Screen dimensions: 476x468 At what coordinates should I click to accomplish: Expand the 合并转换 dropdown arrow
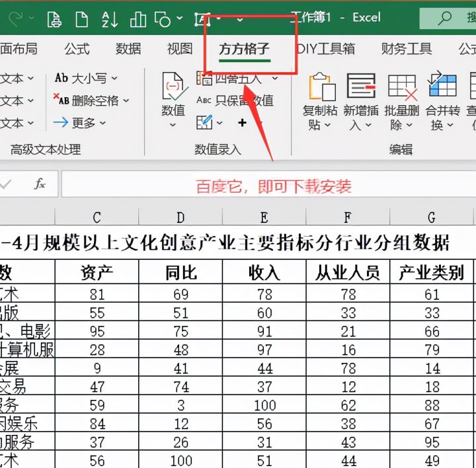(450, 125)
